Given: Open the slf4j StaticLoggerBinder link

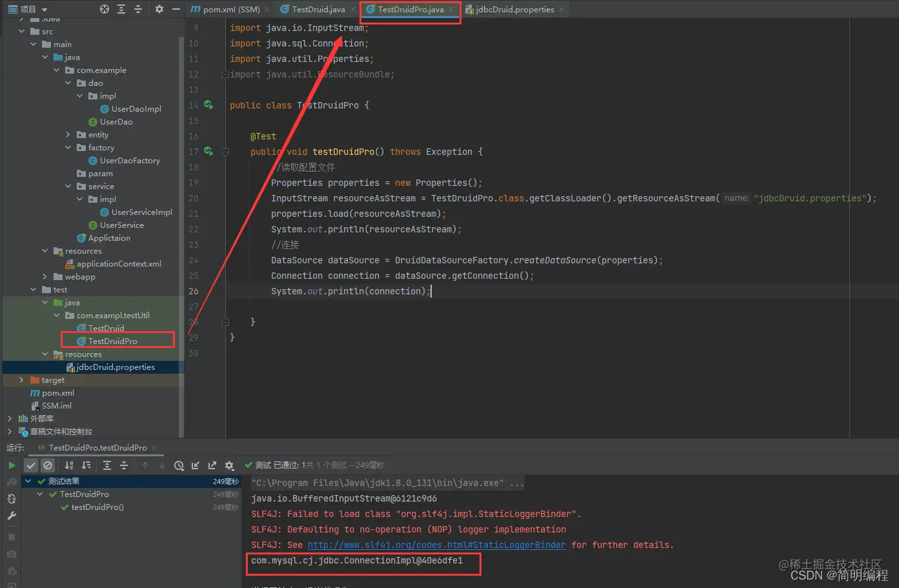Looking at the screenshot, I should 437,545.
